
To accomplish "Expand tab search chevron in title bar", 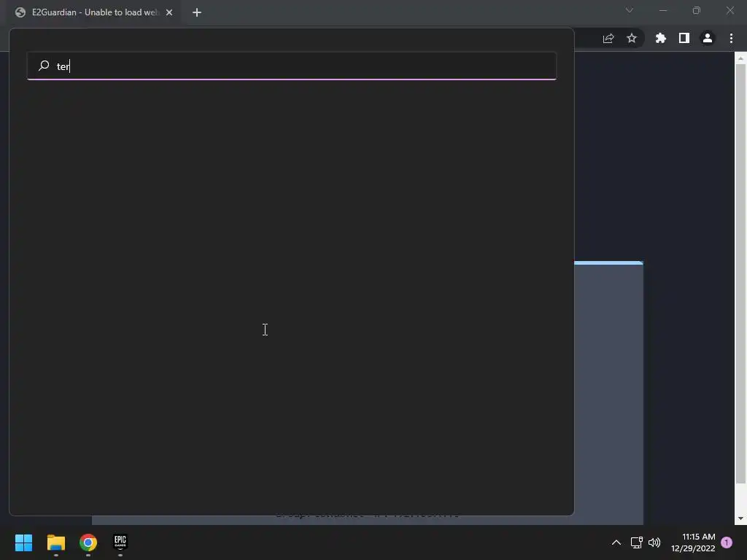I will point(630,10).
